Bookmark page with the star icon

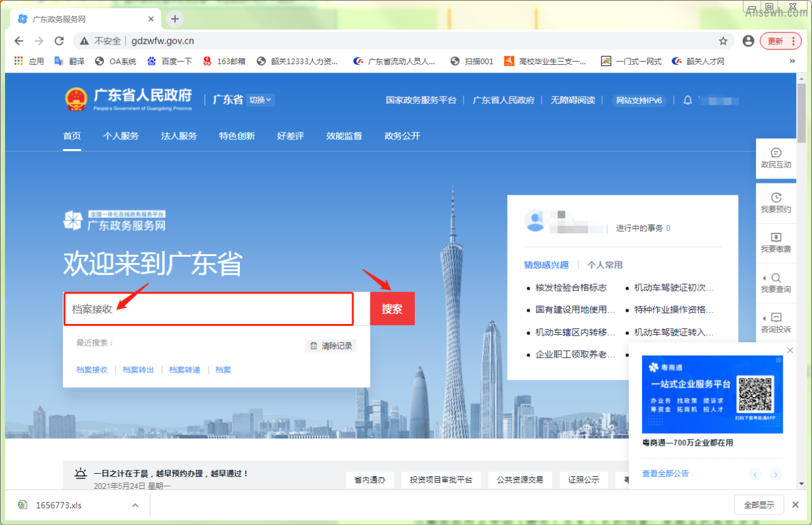tap(723, 41)
